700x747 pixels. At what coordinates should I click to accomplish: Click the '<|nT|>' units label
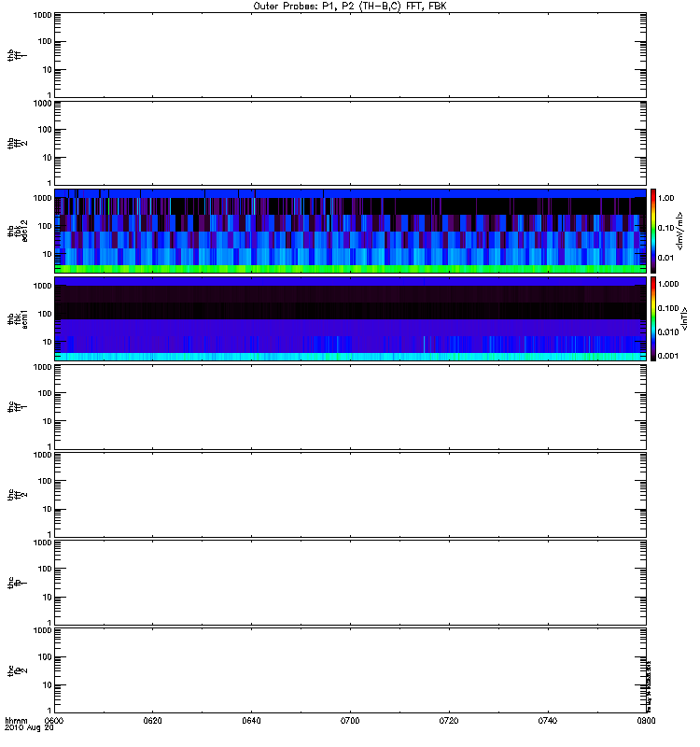[684, 318]
